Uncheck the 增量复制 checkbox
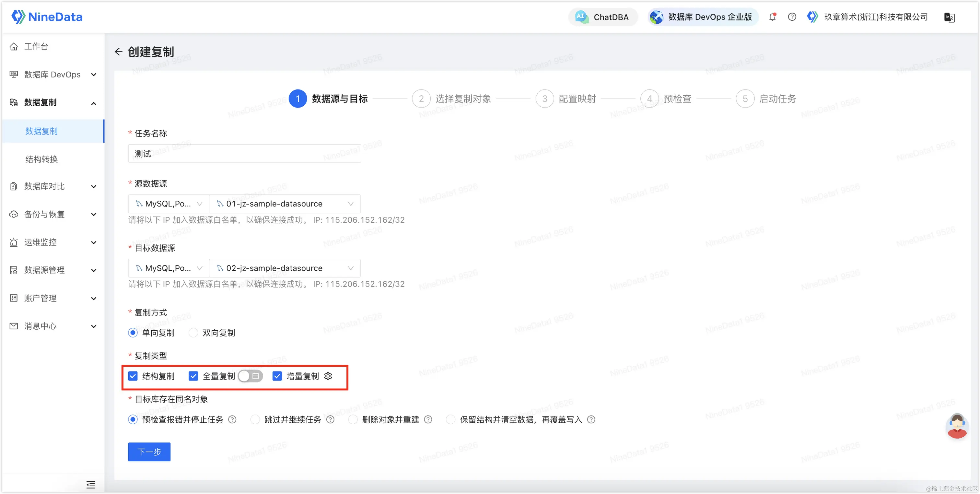Image resolution: width=980 pixels, height=494 pixels. click(x=277, y=376)
